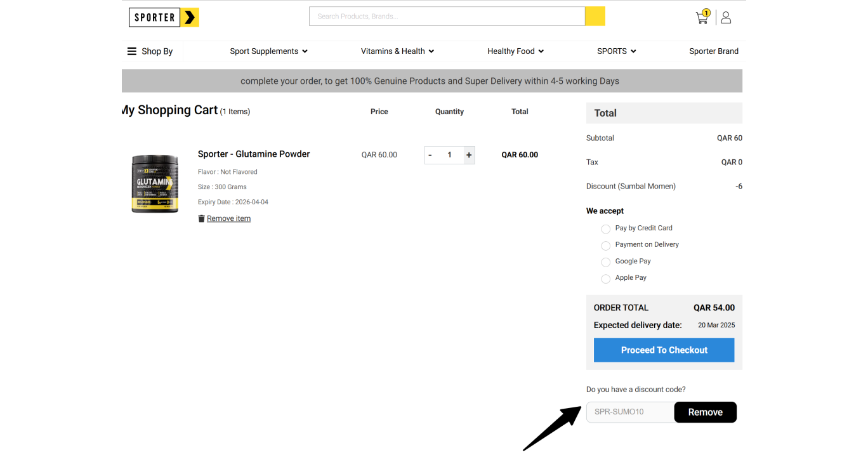The width and height of the screenshot is (868, 462).
Task: Click the Tax QAR 0 value
Action: point(732,162)
